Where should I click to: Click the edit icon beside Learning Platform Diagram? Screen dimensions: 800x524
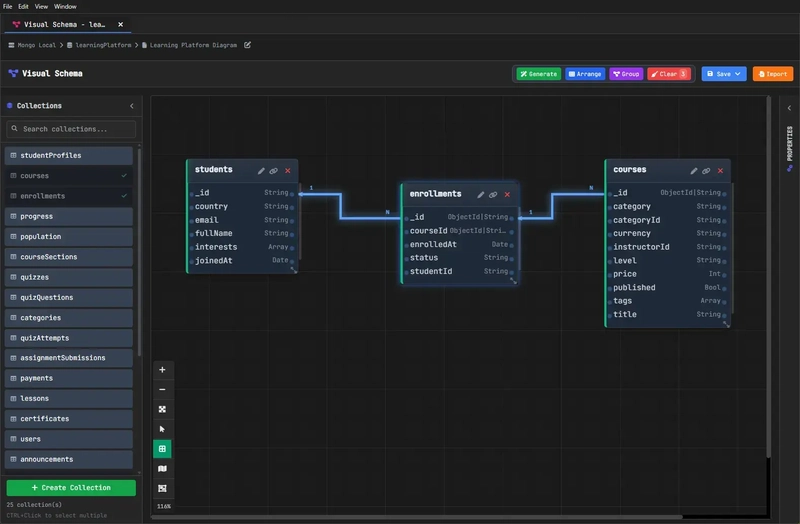248,45
